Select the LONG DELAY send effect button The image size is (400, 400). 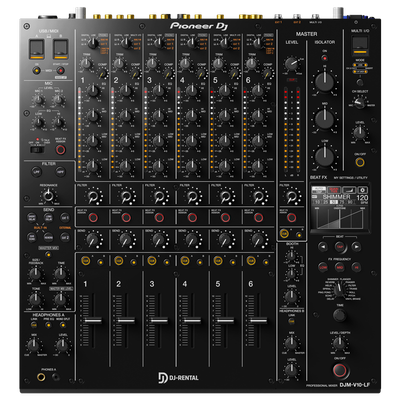coord(48,217)
